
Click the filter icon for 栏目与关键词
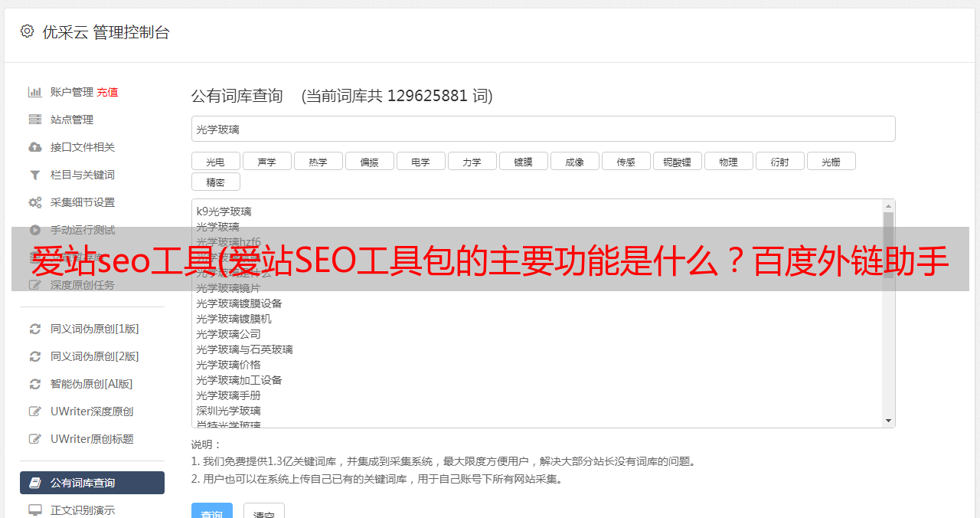[35, 175]
